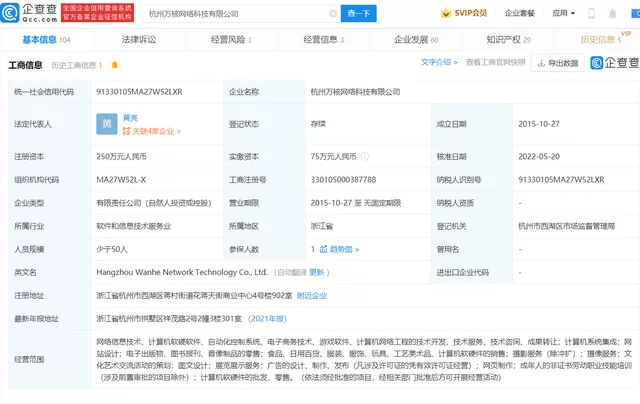Open 附近企业 link after registered address
The height and width of the screenshot is (404, 640).
point(312,295)
